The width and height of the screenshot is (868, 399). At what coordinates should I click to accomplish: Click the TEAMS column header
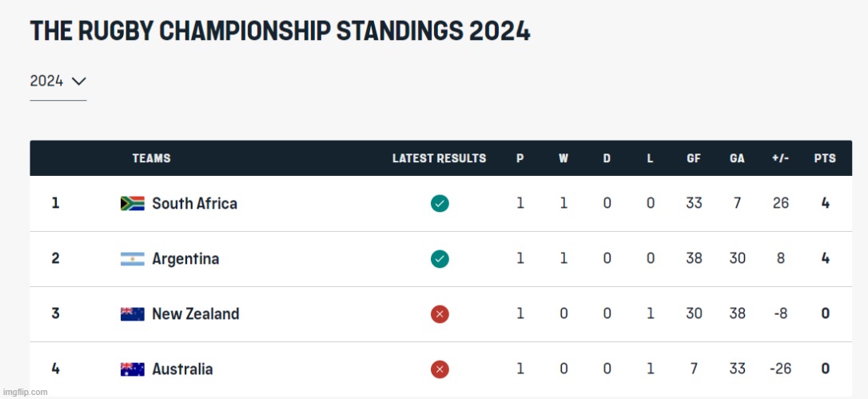click(151, 158)
